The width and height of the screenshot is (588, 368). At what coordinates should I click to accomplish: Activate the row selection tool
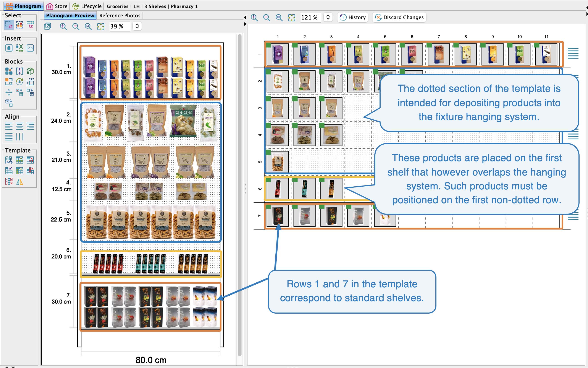click(x=30, y=25)
